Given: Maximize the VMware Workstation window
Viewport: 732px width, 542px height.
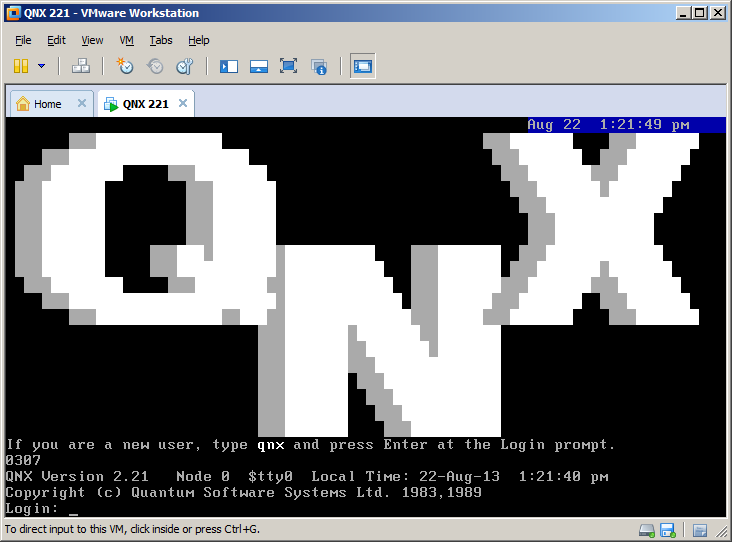Looking at the screenshot, I should click(x=700, y=13).
